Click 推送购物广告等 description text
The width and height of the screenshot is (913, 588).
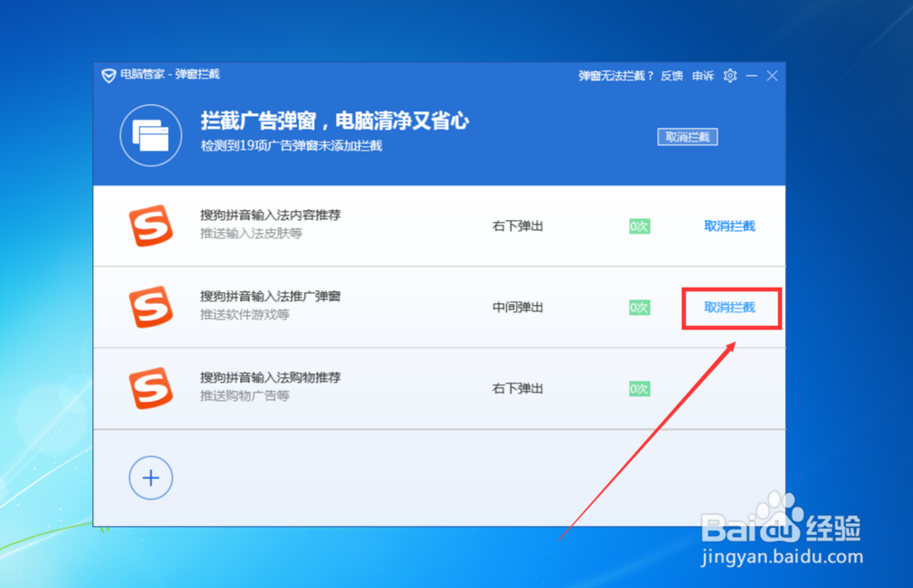(x=245, y=396)
